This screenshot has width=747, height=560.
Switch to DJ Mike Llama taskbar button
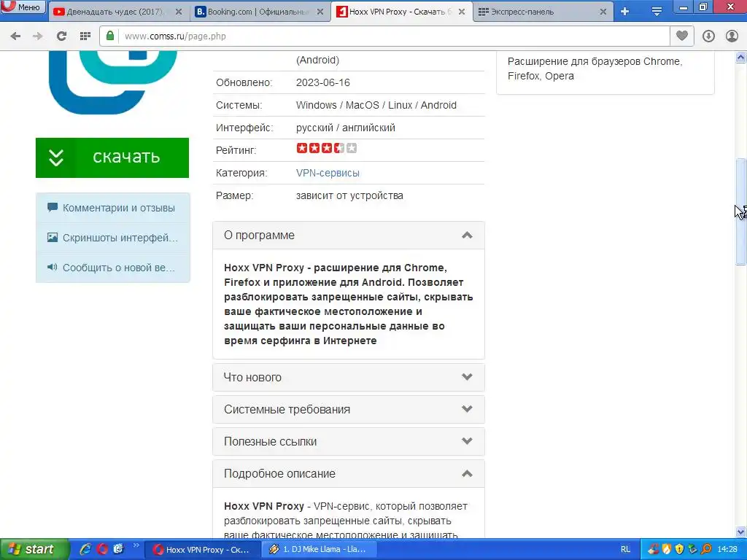tap(320, 550)
